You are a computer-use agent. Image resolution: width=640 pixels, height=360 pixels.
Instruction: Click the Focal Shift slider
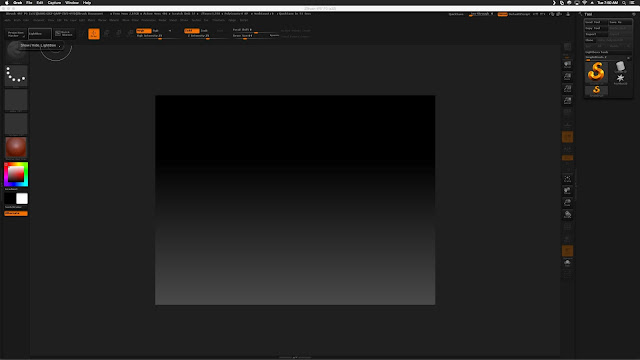255,30
